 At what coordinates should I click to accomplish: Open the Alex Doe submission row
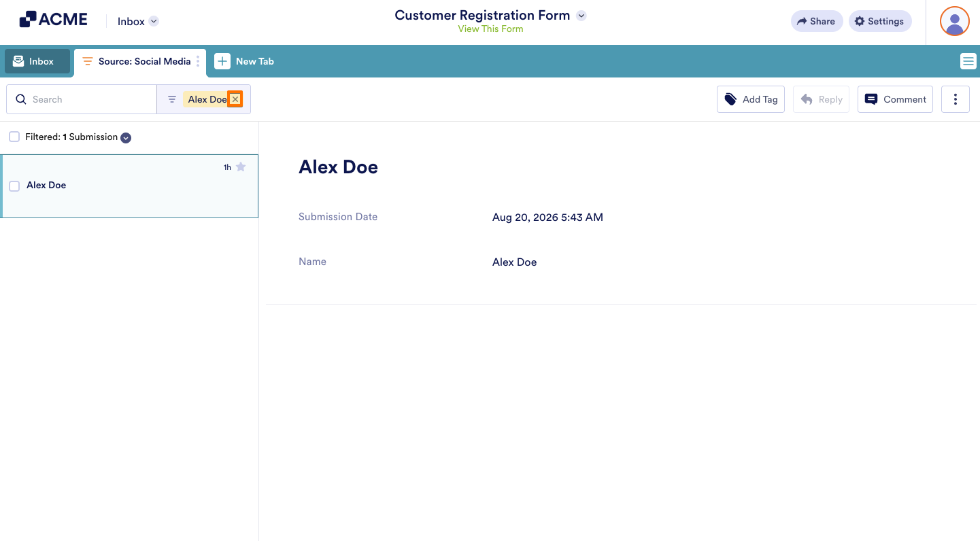coord(129,186)
